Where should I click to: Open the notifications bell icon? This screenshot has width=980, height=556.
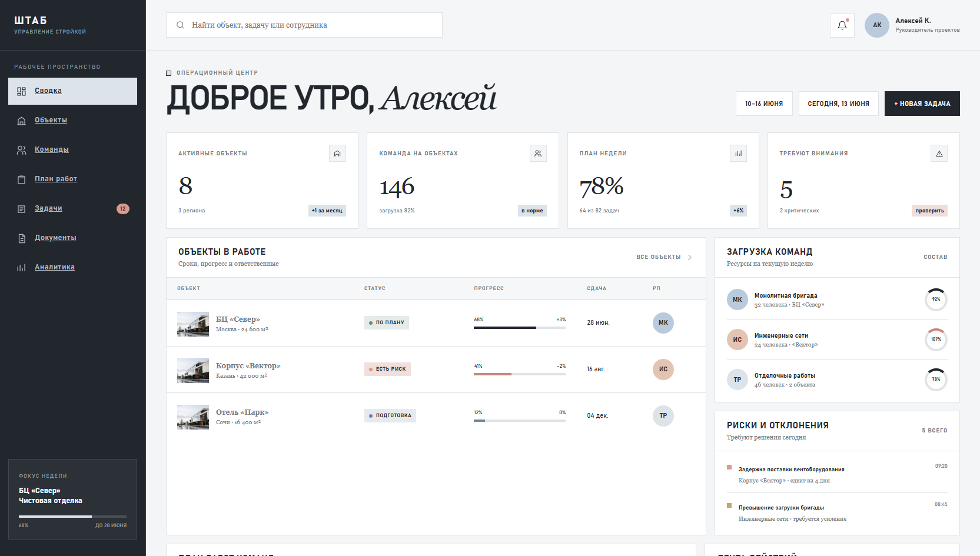(842, 25)
